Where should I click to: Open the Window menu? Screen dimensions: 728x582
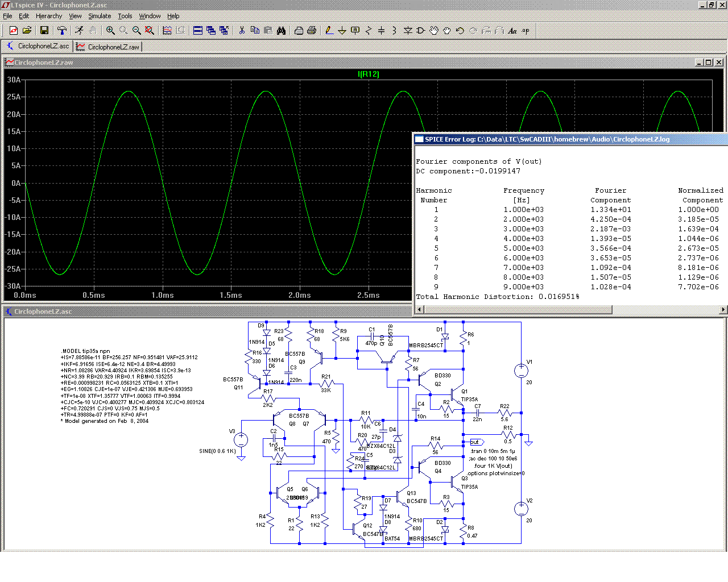150,16
